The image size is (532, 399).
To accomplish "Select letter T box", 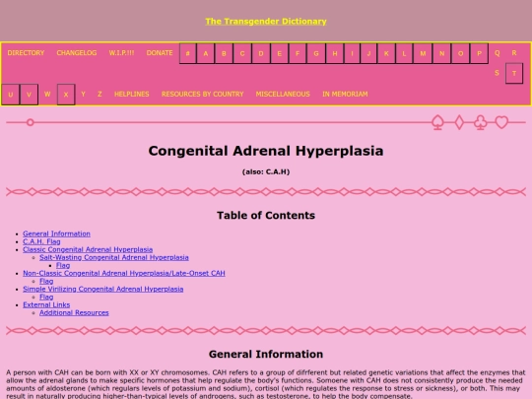I will [514, 73].
